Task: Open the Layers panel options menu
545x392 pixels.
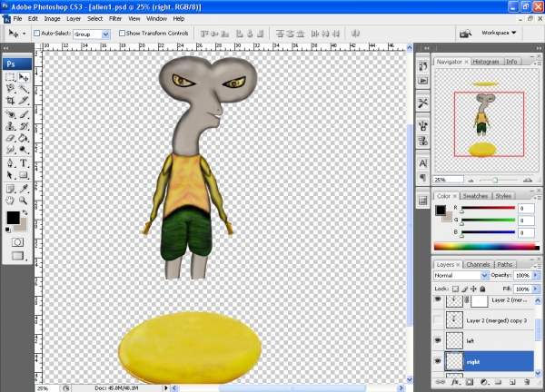Action: tap(539, 266)
